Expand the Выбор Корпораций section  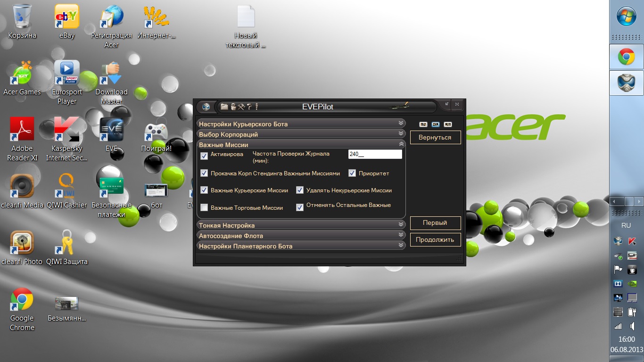[x=301, y=134]
